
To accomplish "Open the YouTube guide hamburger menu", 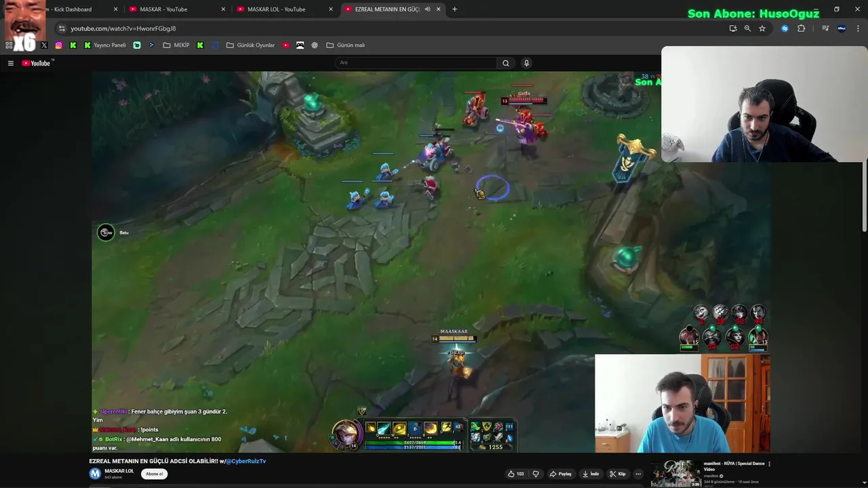I will tap(11, 63).
